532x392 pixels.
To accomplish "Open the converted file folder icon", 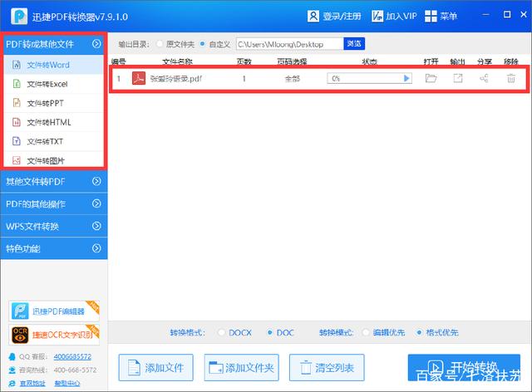I will pyautogui.click(x=431, y=78).
